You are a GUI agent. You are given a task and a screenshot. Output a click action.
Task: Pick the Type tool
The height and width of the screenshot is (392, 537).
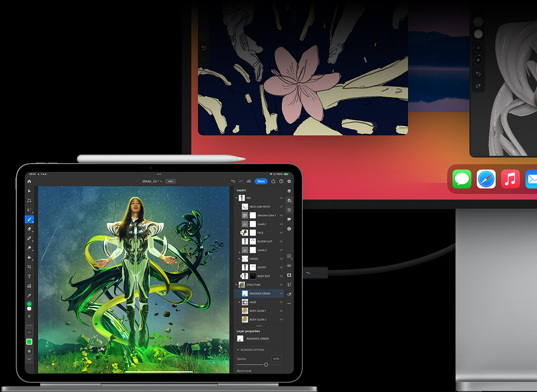(x=29, y=276)
